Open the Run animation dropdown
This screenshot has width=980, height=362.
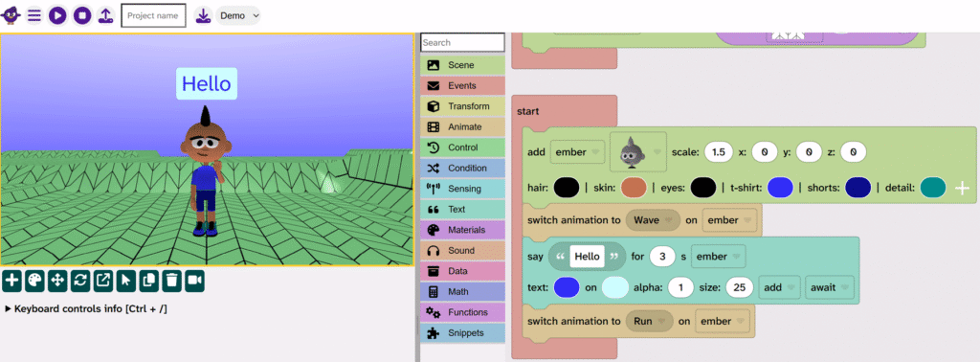[650, 322]
